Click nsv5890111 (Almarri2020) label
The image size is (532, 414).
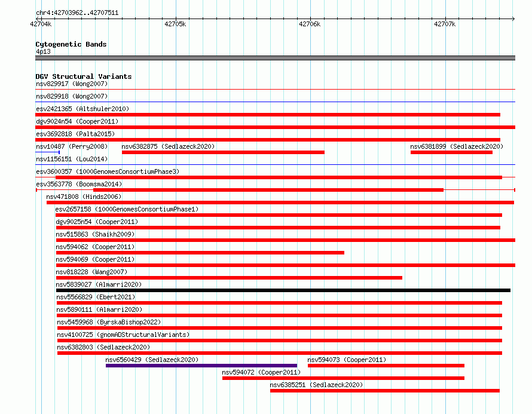tap(99, 309)
